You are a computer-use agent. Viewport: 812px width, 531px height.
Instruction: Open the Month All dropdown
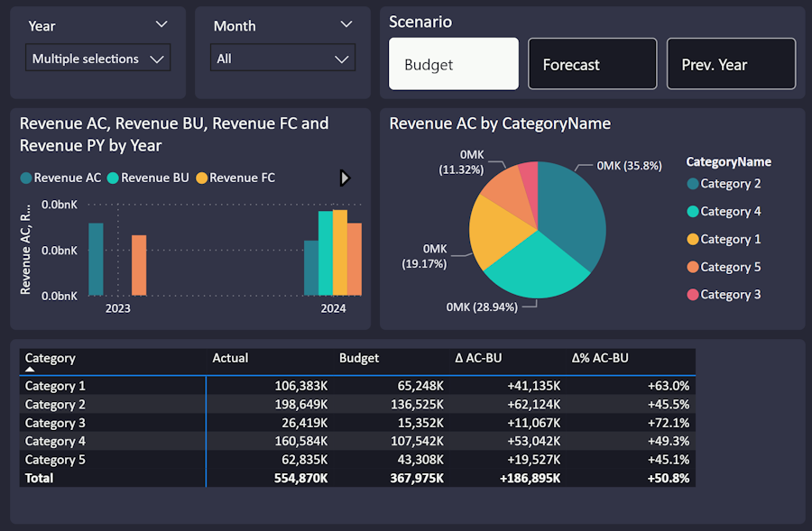click(283, 59)
